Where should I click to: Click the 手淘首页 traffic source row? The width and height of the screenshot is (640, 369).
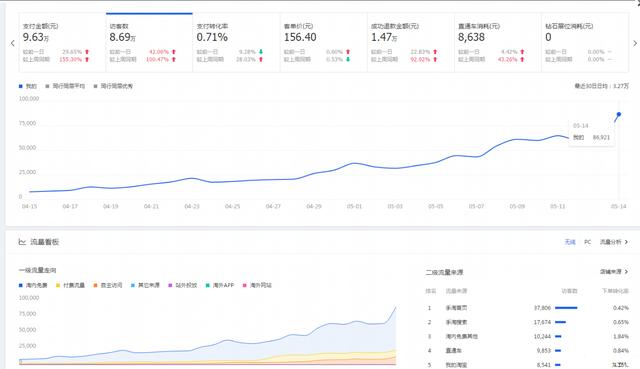527,308
